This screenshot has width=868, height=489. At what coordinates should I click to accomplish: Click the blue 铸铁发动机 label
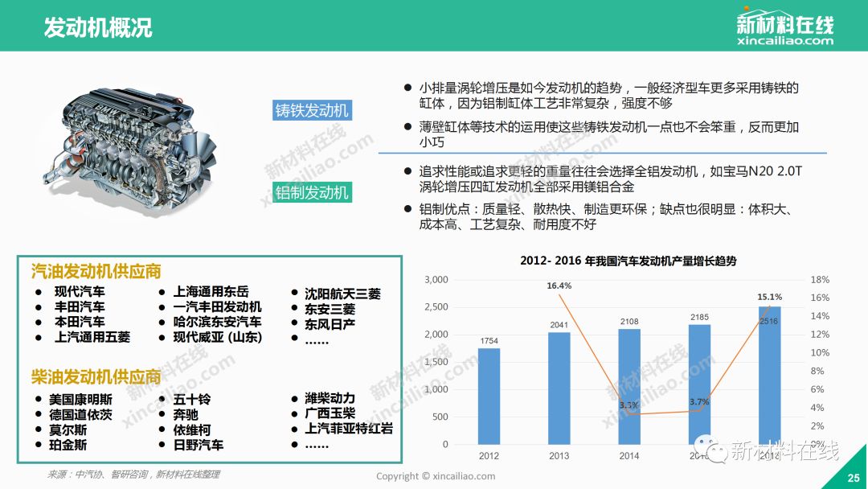click(312, 110)
